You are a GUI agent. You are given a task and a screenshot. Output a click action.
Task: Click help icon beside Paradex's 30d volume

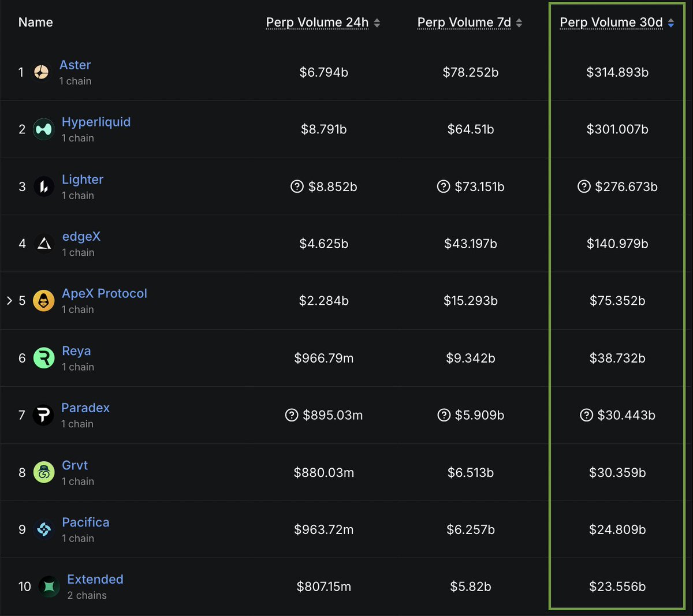(586, 415)
